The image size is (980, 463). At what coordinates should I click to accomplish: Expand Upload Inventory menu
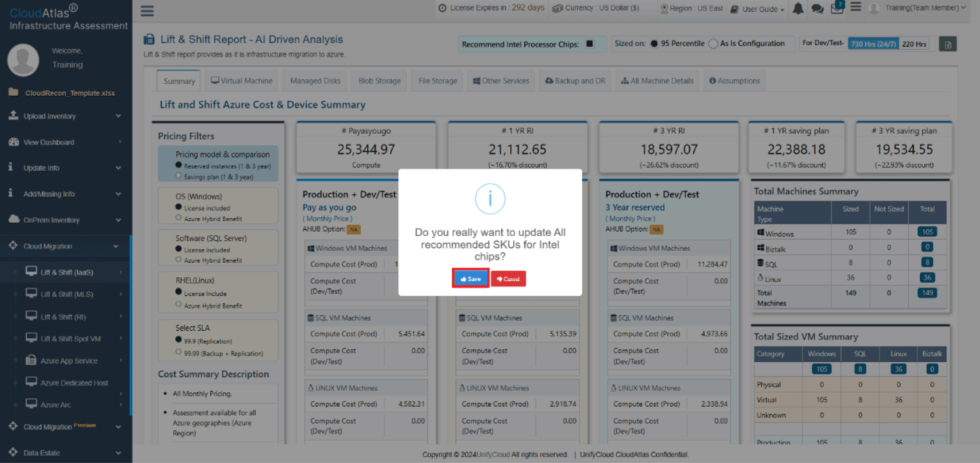[65, 116]
